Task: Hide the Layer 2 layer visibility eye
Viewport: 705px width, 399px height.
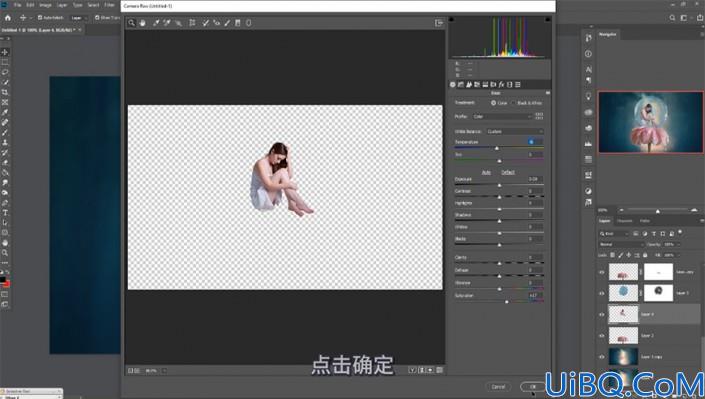Action: 602,336
